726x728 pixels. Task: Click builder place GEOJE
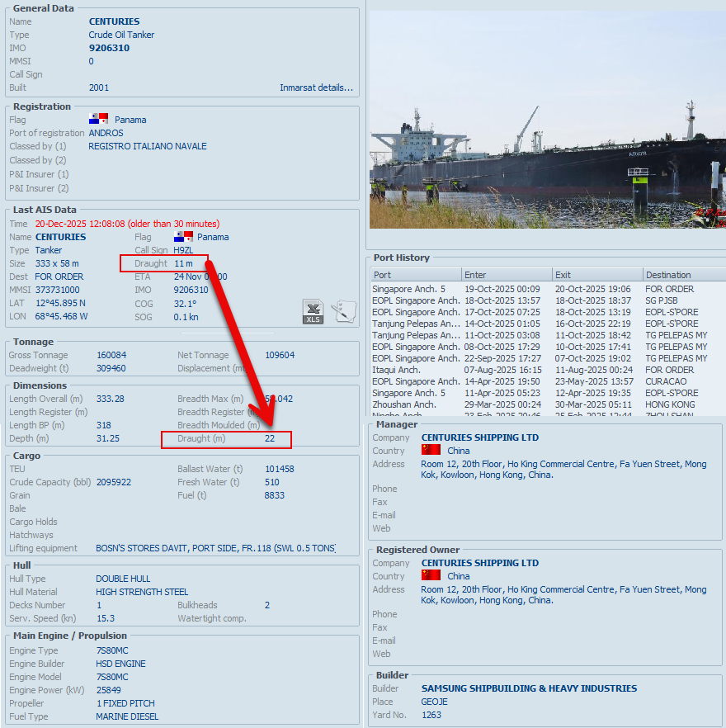point(435,702)
